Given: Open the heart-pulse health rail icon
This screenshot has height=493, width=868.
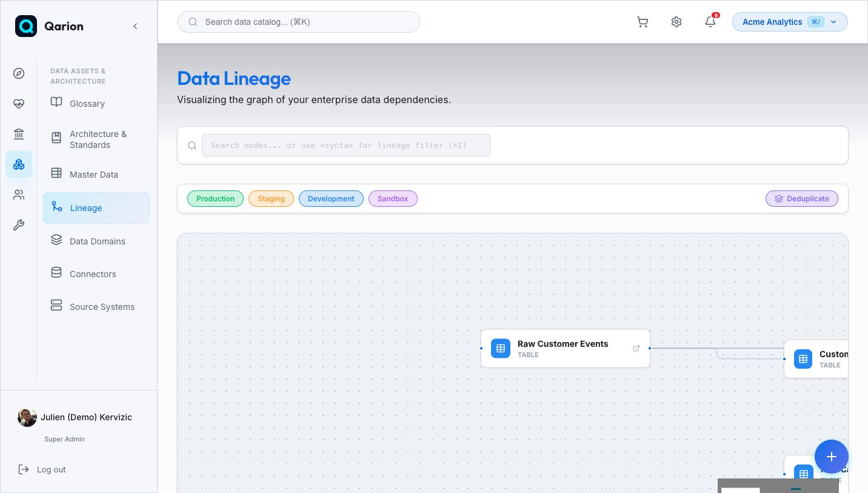Looking at the screenshot, I should coord(19,104).
